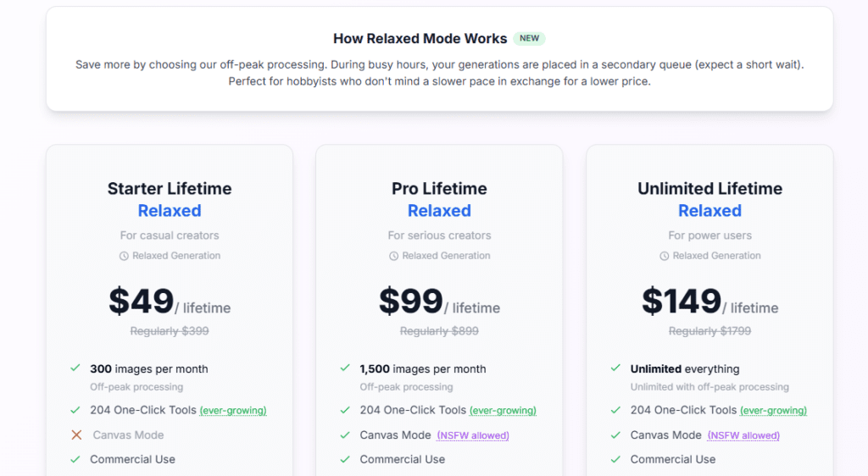The image size is (868, 476).
Task: Click the clock icon under Unlimited Lifetime
Action: coord(664,256)
